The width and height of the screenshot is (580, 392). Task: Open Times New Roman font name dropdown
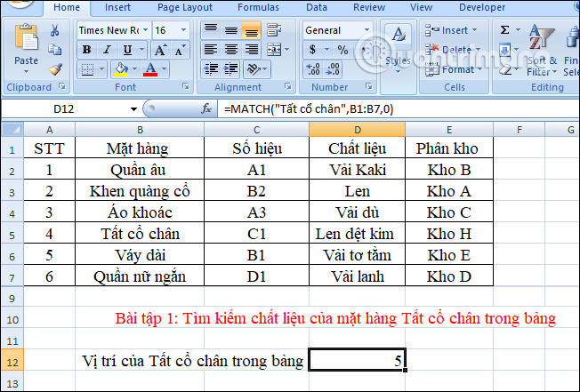click(145, 30)
